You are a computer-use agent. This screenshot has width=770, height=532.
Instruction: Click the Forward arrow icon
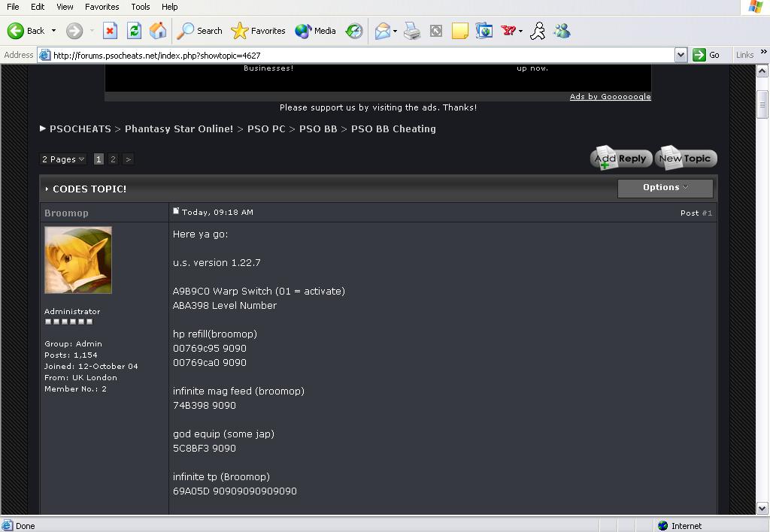(x=74, y=31)
